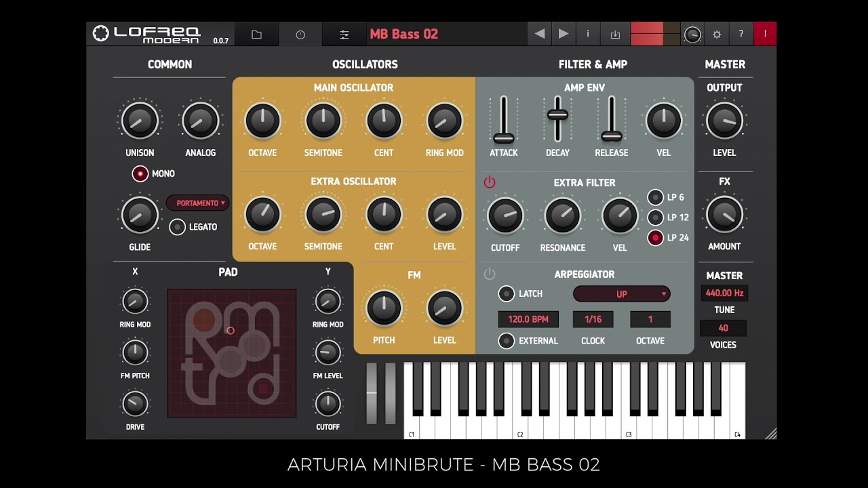Click the Master Output LEVEL knob
The width and height of the screenshot is (868, 488).
(x=724, y=121)
